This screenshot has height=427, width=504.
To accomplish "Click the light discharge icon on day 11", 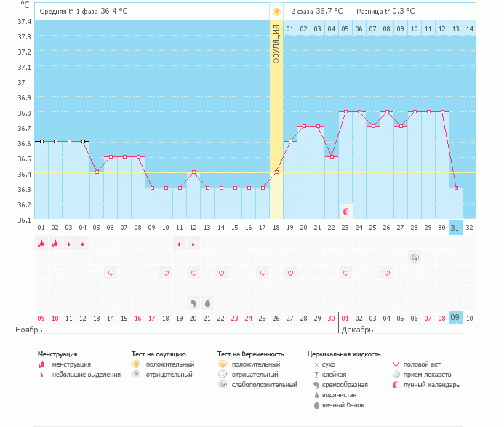I will [180, 244].
